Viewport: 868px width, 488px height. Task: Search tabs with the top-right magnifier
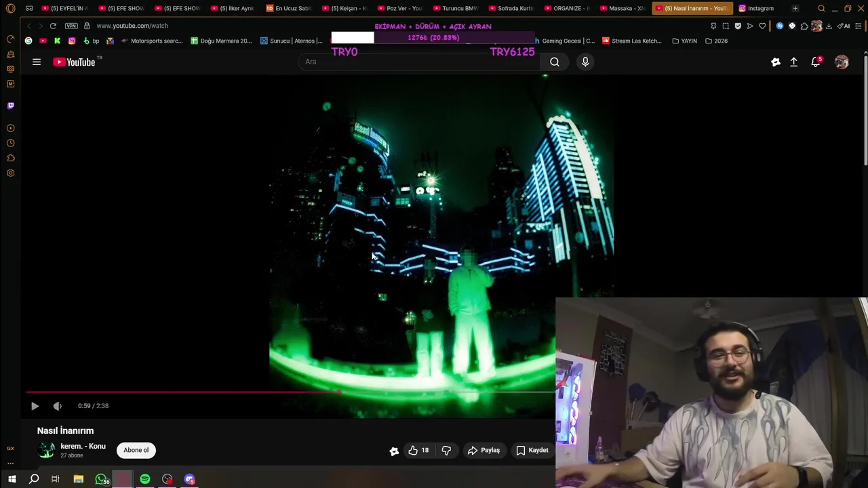tap(821, 8)
